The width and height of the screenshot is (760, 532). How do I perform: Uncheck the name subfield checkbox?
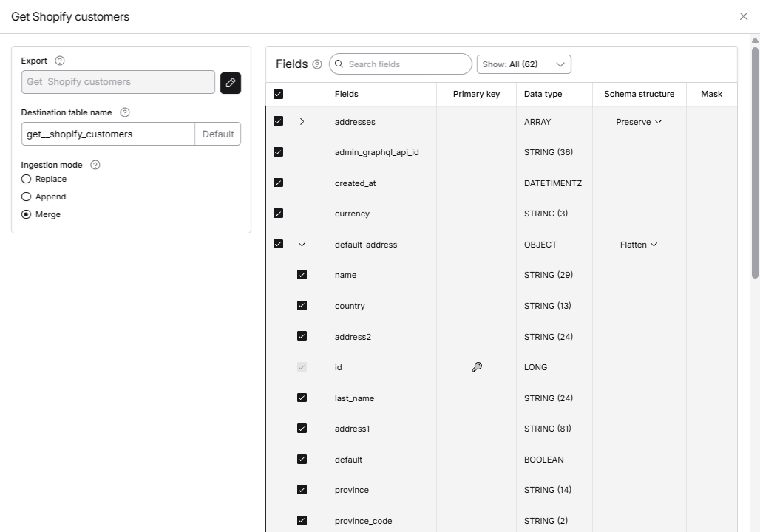pyautogui.click(x=302, y=275)
